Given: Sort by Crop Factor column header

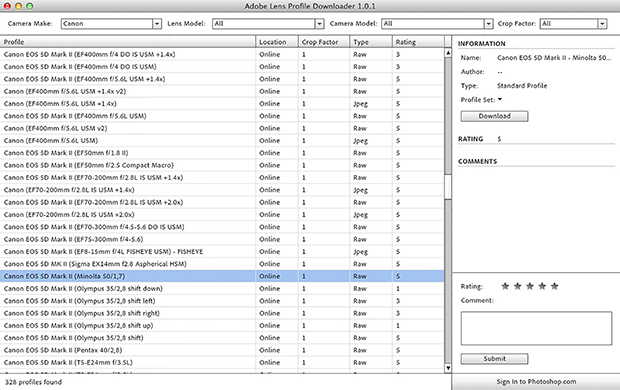Looking at the screenshot, I should pyautogui.click(x=324, y=42).
